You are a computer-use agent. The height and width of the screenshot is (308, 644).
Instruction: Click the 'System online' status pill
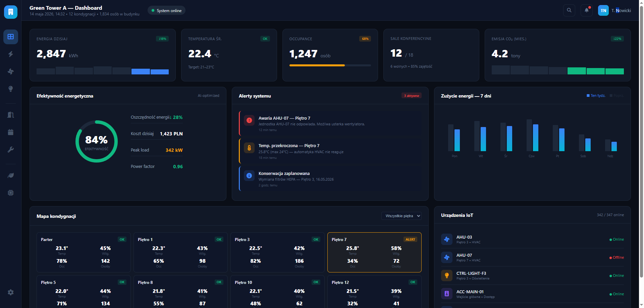(166, 10)
